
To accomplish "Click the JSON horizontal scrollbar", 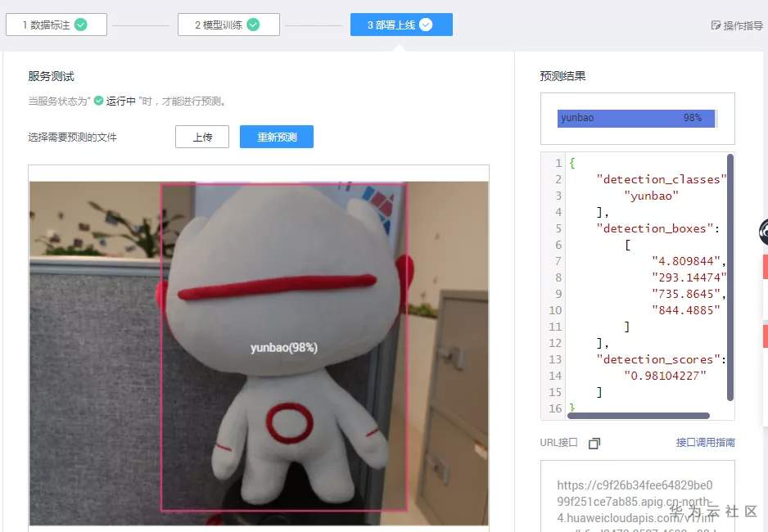I will [x=638, y=416].
